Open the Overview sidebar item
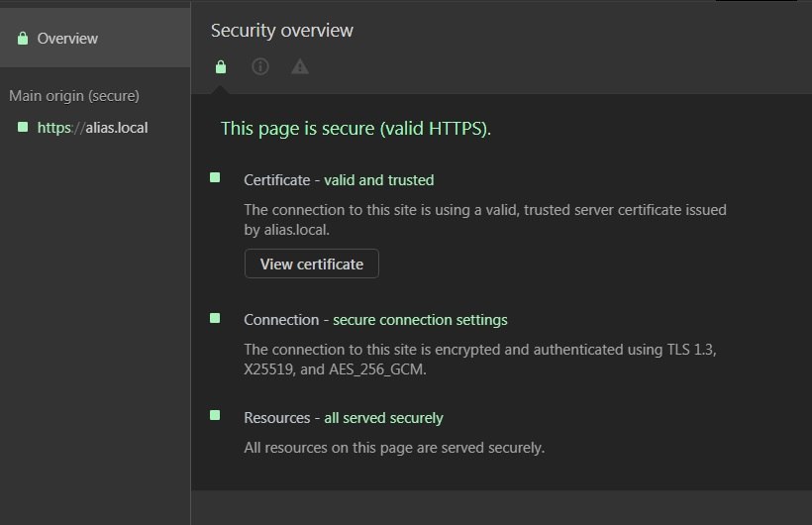Image resolution: width=812 pixels, height=525 pixels. [95, 39]
